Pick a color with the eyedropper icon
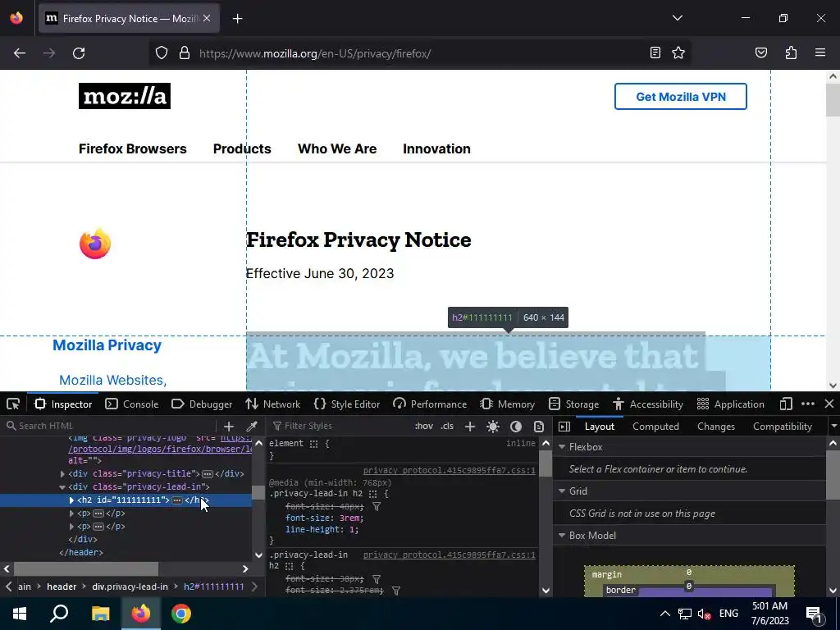840x630 pixels. coord(251,426)
